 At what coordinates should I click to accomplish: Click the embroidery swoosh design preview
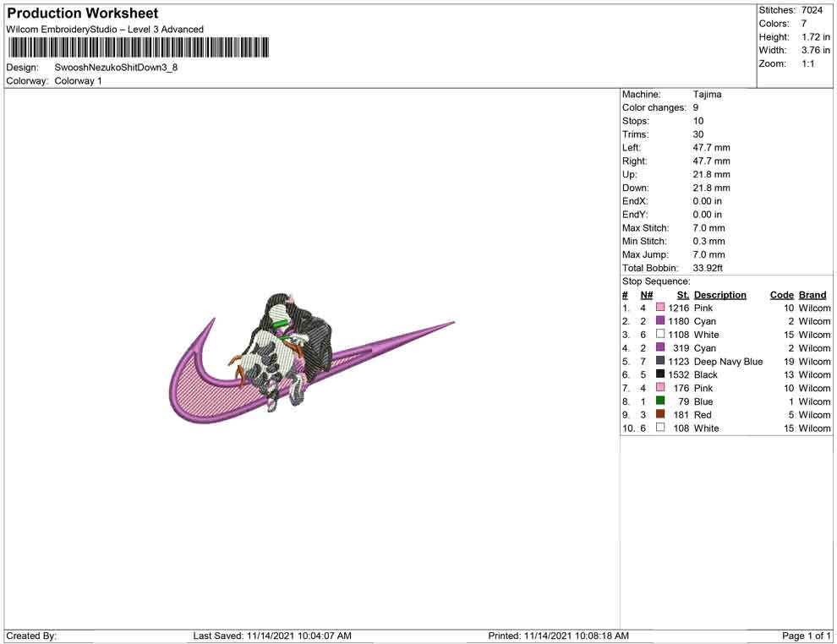[x=310, y=359]
